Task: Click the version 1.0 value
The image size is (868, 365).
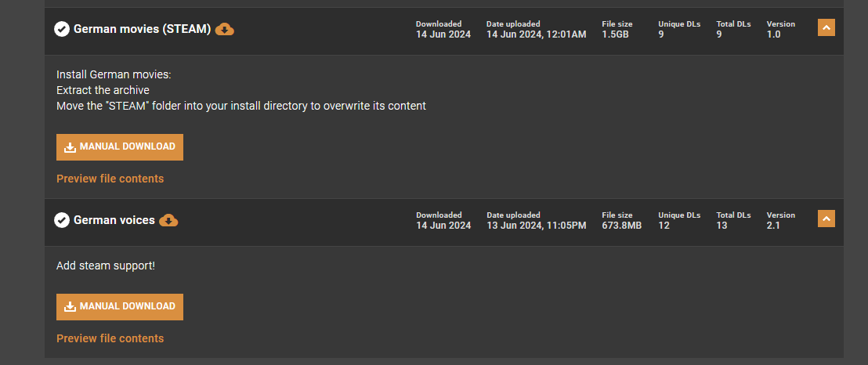Action: (773, 34)
